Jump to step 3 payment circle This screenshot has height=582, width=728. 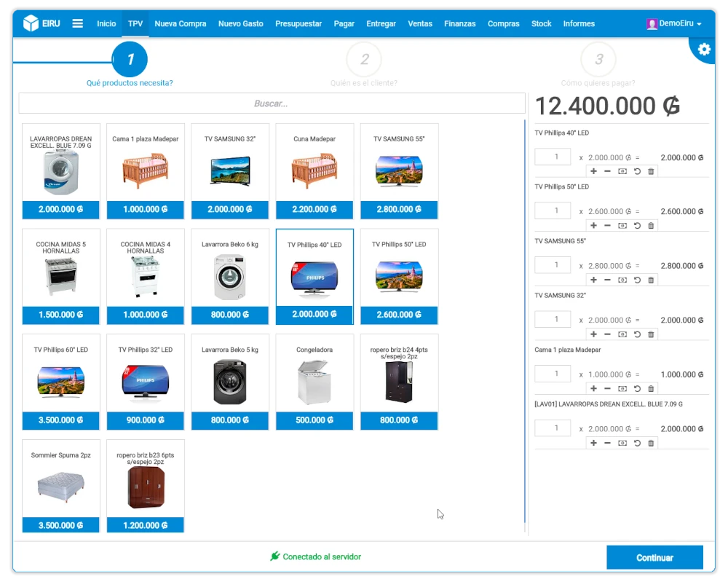pyautogui.click(x=599, y=59)
